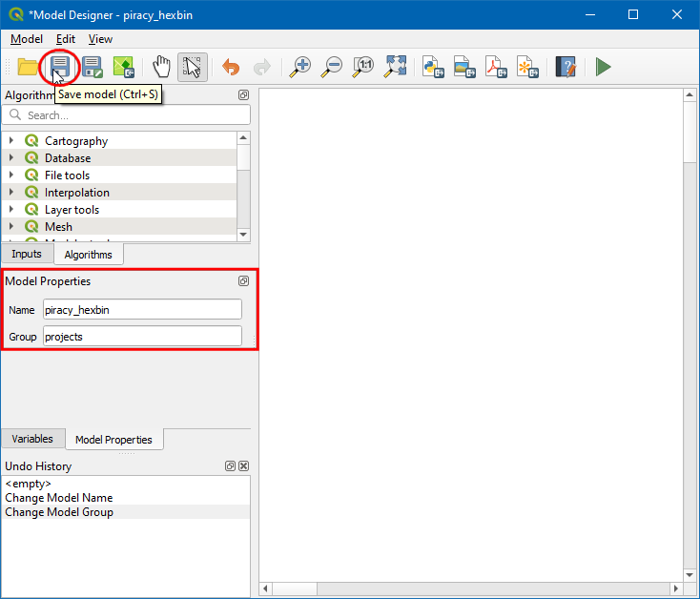
Task: Click the Zoom to 1:1 icon
Action: [x=362, y=67]
